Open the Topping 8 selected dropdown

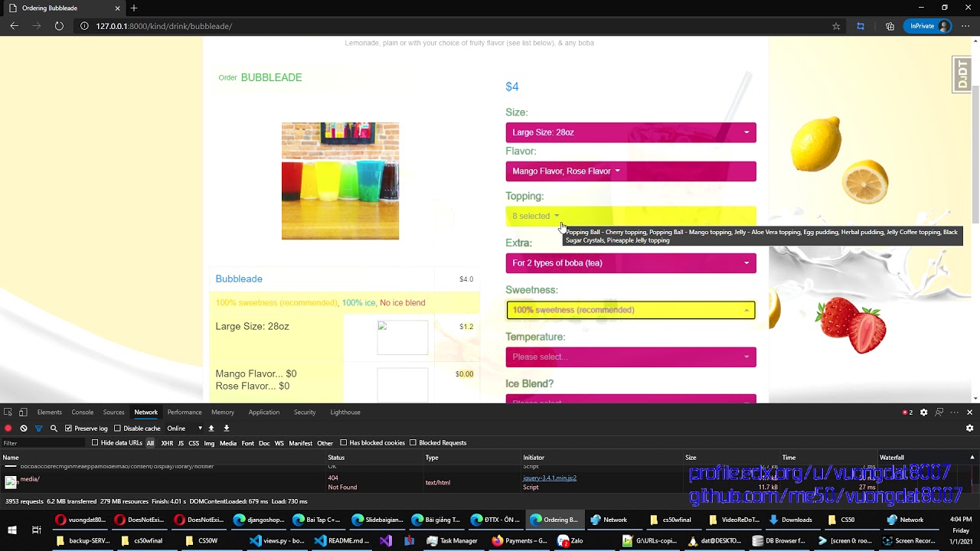[x=631, y=216]
